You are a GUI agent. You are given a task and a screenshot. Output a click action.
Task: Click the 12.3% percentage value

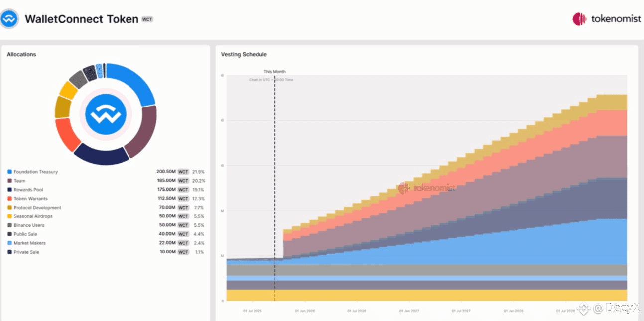click(x=198, y=199)
